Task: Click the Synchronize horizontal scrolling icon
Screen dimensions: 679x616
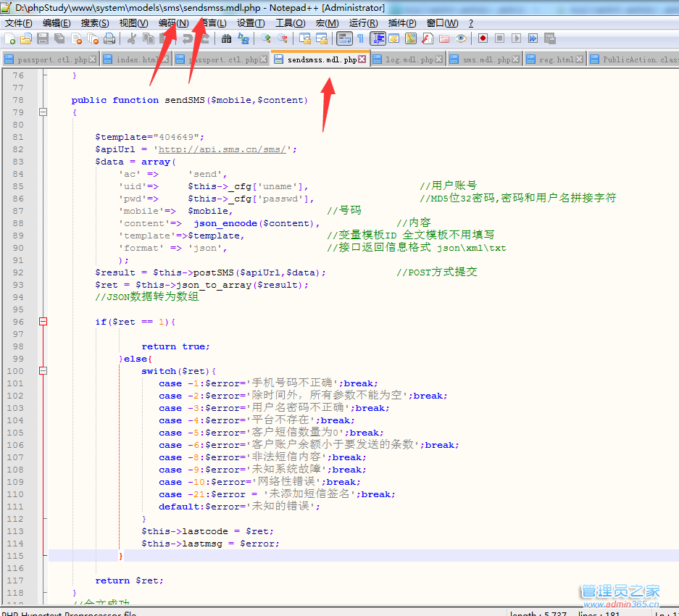Action: (322, 38)
